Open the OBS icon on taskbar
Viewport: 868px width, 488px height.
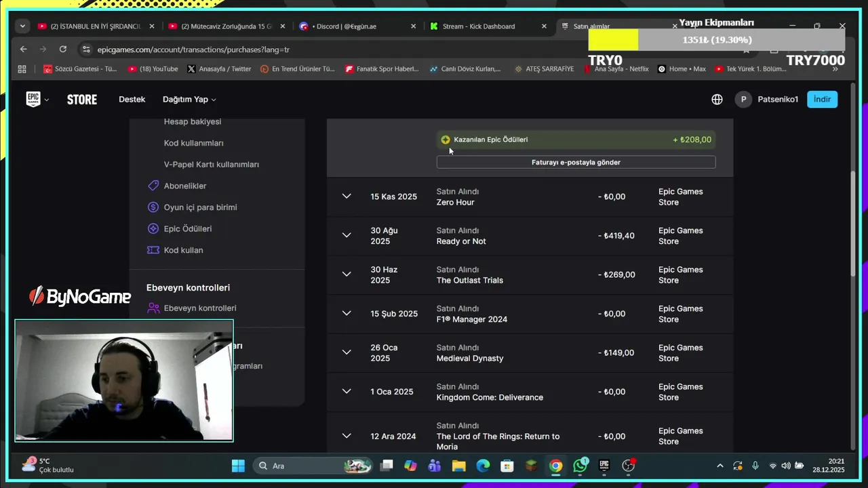point(629,466)
